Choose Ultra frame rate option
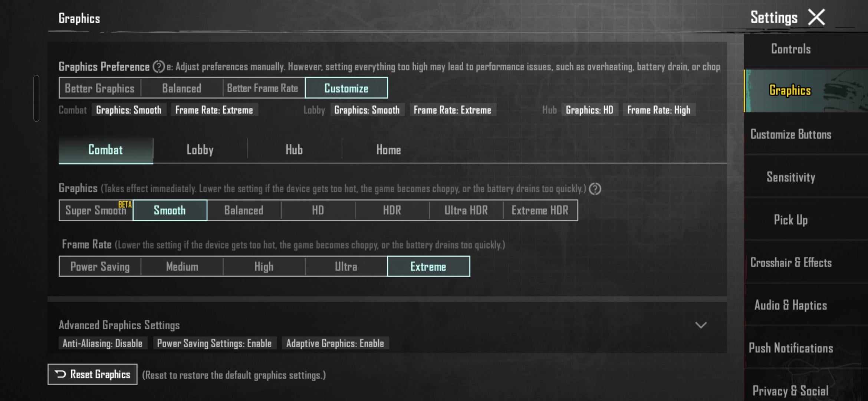The width and height of the screenshot is (868, 401). click(x=346, y=266)
